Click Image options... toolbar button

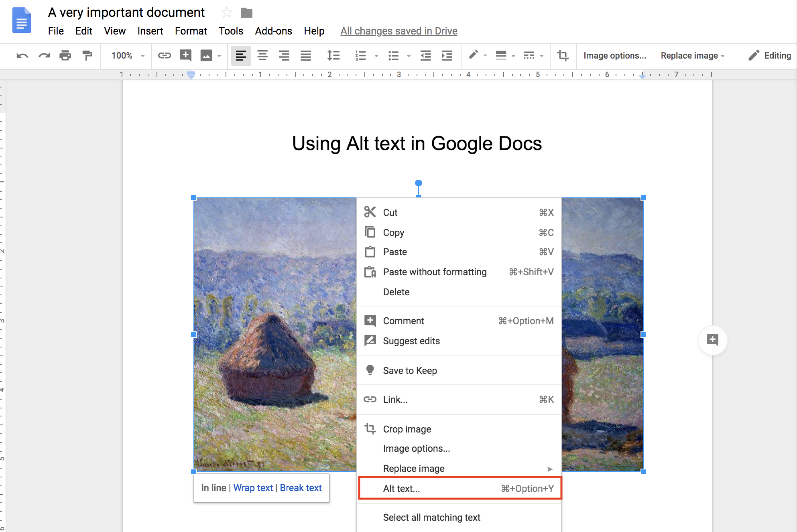tap(615, 55)
